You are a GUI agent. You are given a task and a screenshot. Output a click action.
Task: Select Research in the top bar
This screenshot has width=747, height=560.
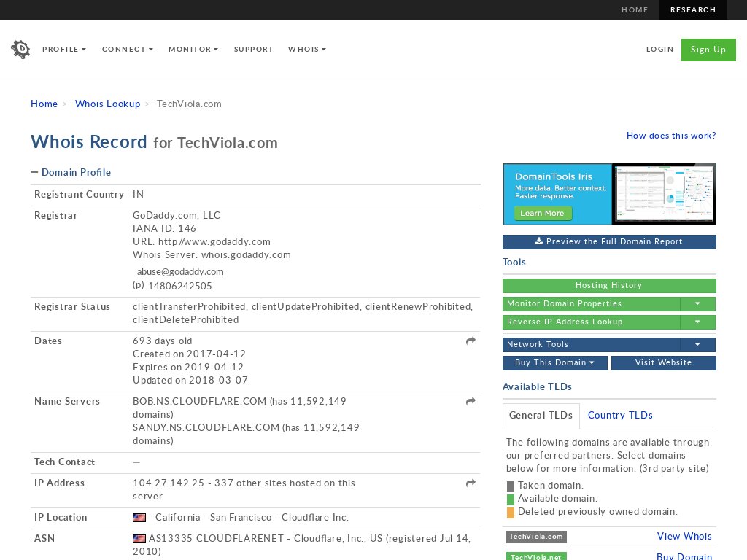click(693, 10)
